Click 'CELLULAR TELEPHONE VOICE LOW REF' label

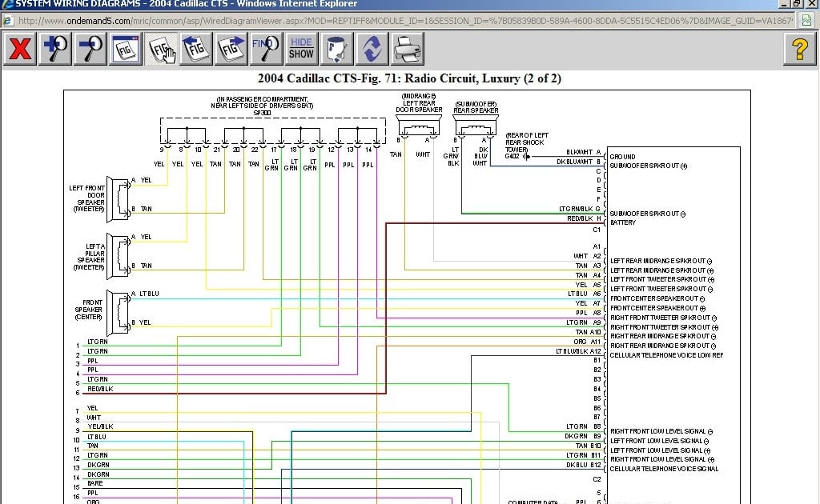point(666,355)
